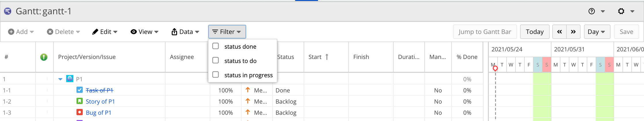
Task: Check the 'status to do' filter
Action: pyautogui.click(x=216, y=61)
